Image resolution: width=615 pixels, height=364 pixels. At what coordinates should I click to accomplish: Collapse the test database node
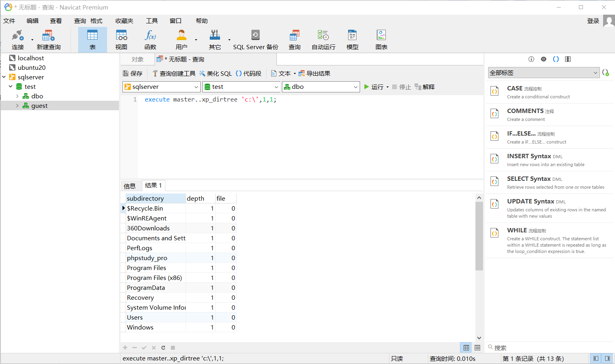11,86
